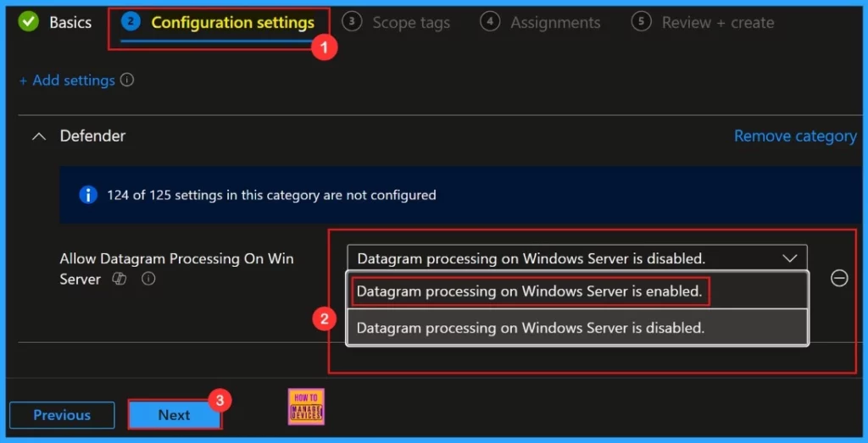The image size is (868, 443).
Task: Switch to the Assignments step
Action: (555, 23)
